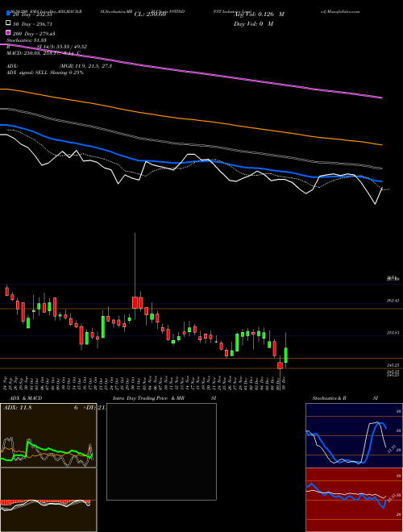Image resolution: width=403 pixels, height=532 pixels.
Task: Click the 'Day Vol: 0 M' label
Action: pyautogui.click(x=253, y=23)
